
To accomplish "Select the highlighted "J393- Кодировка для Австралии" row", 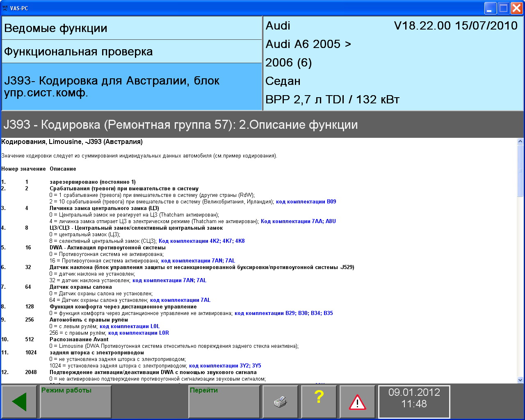I will tap(132, 87).
